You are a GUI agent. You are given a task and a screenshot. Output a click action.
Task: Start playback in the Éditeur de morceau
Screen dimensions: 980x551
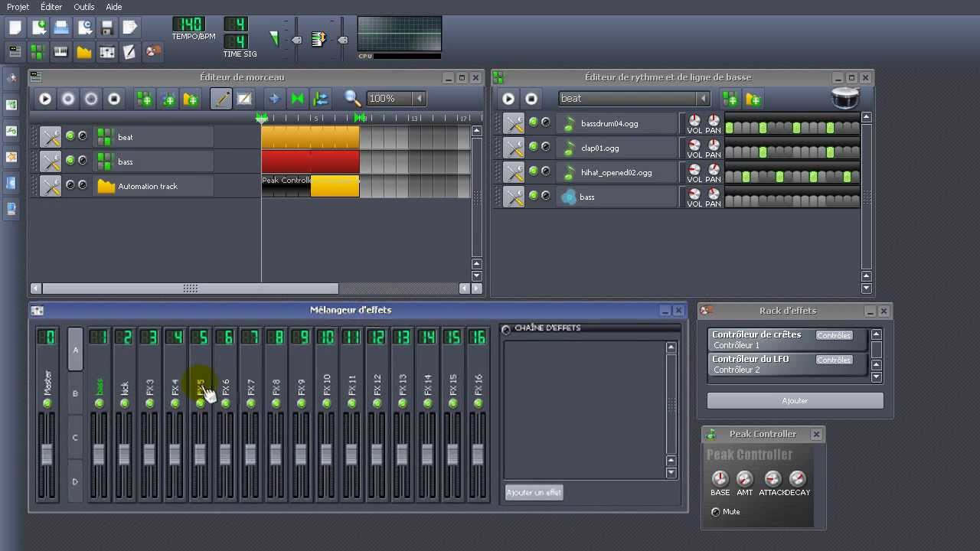click(x=45, y=99)
